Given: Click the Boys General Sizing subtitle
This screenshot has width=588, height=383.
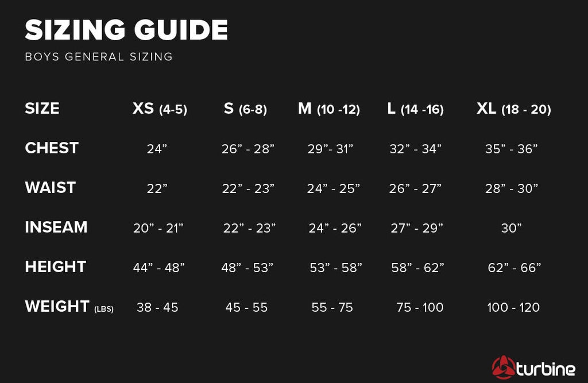Looking at the screenshot, I should point(99,57).
